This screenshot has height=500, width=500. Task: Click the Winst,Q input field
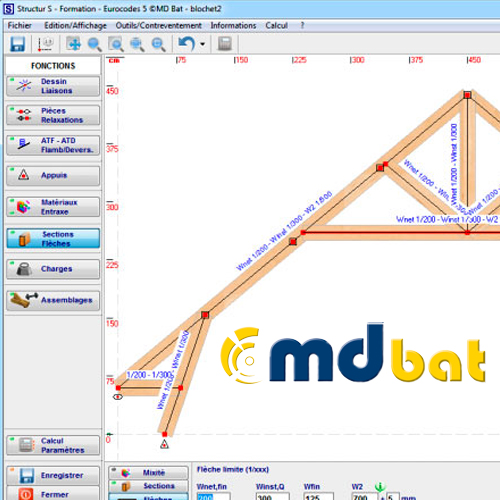[272, 497]
